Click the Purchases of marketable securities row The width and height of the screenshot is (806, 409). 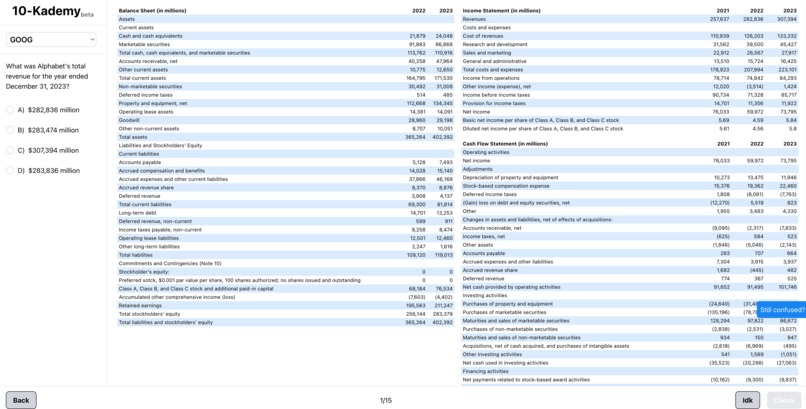(630, 312)
